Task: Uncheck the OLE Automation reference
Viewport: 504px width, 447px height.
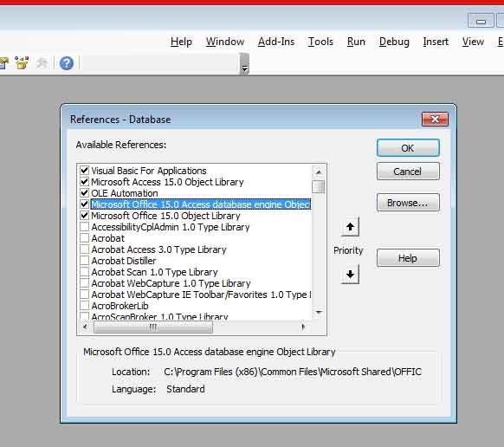Action: 85,192
